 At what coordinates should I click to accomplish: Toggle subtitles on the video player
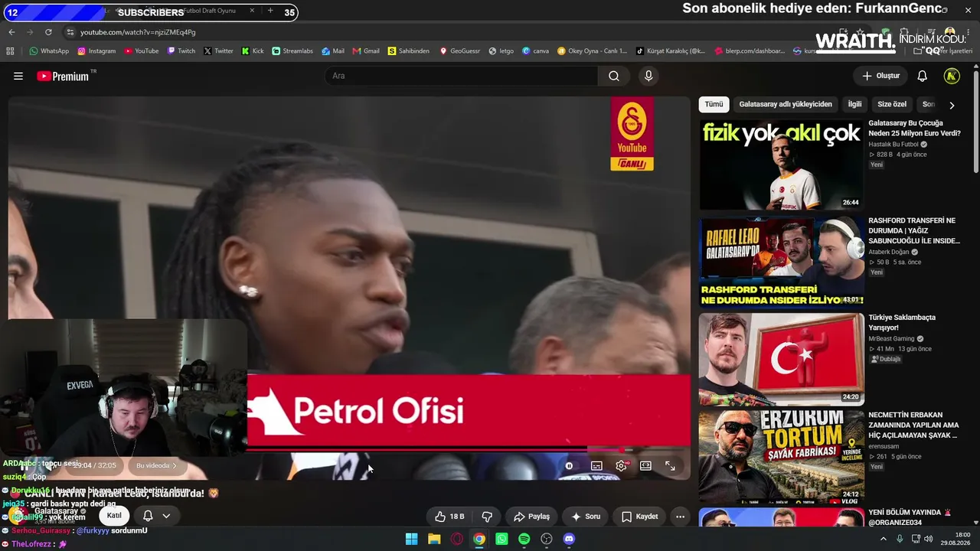(x=596, y=465)
